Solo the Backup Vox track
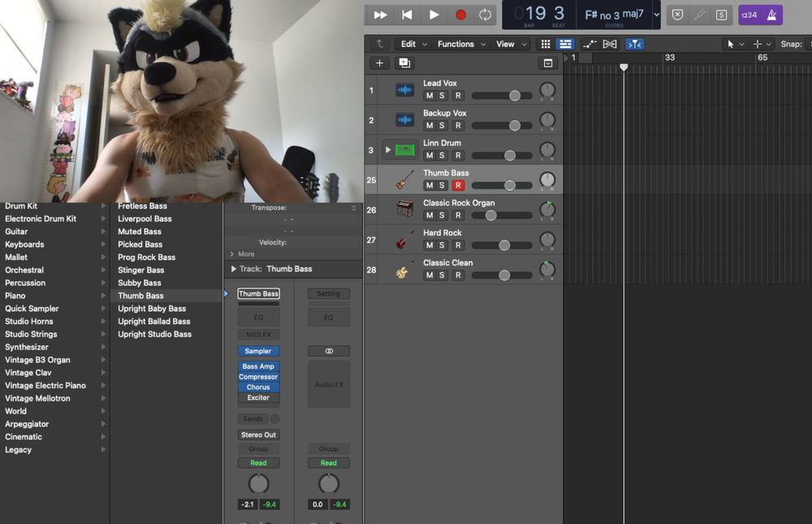The image size is (812, 524). (x=442, y=125)
